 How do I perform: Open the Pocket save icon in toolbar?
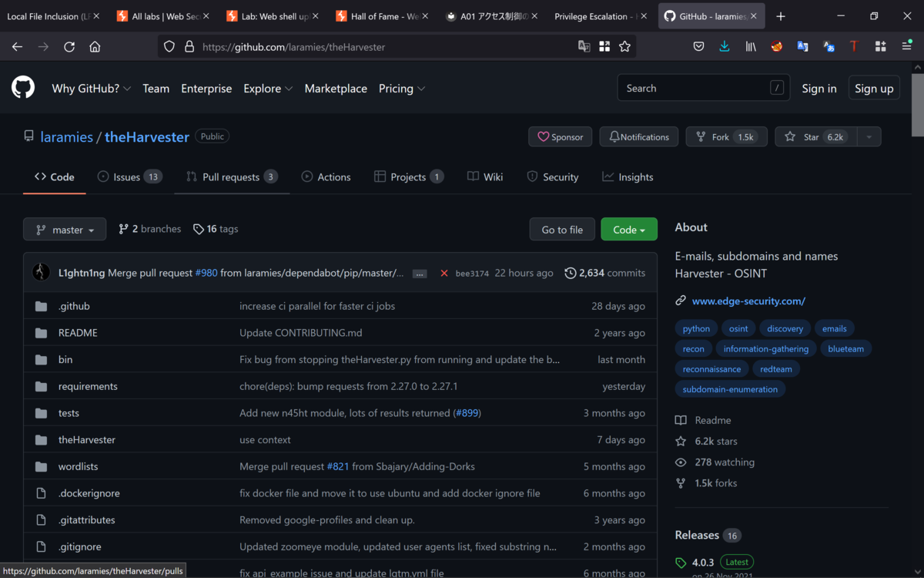[698, 47]
